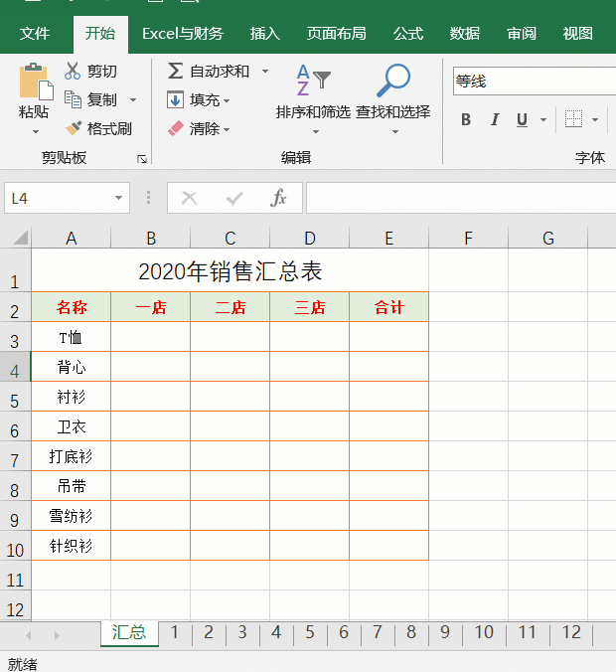Expand Find and Select dropdown arrow

click(395, 132)
